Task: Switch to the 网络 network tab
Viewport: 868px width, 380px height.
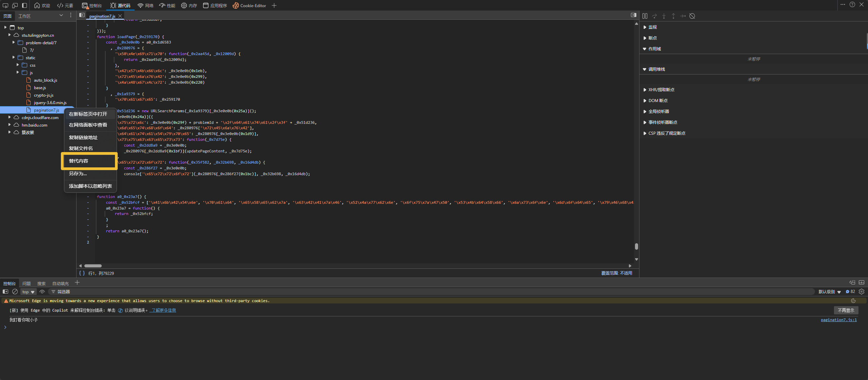Action: [x=145, y=5]
